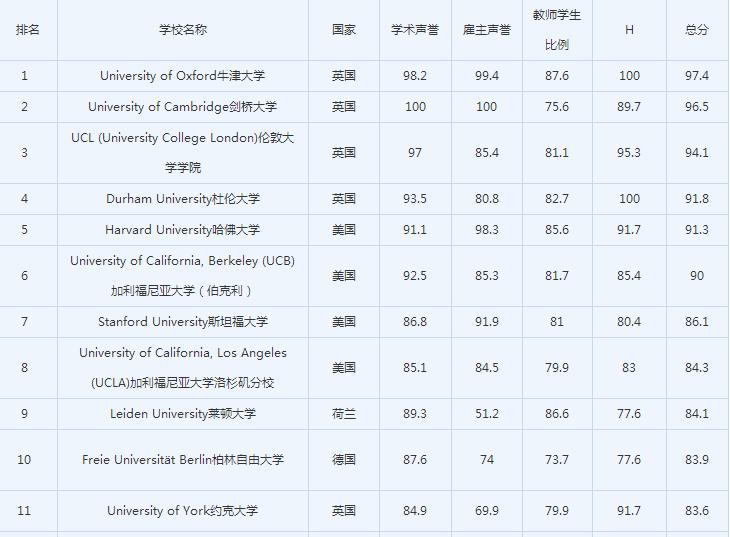
Task: Select Durham University杜伦大学 cell
Action: (x=182, y=199)
